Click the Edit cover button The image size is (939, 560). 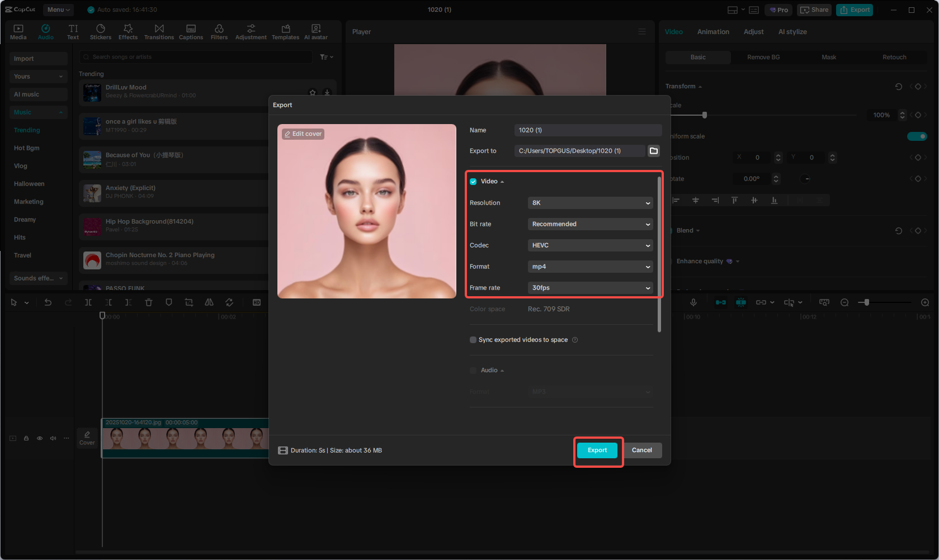point(303,134)
